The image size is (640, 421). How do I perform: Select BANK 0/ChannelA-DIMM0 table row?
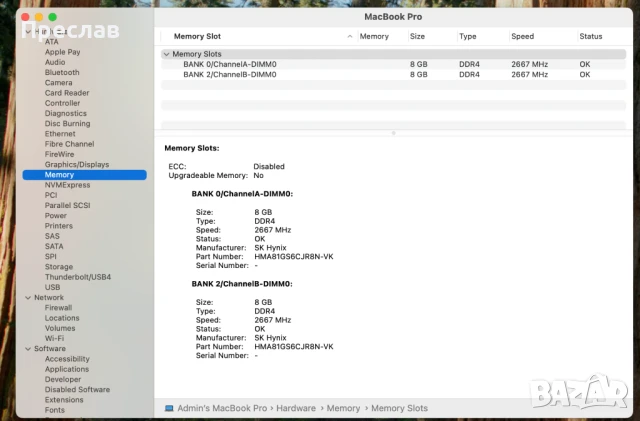coord(393,64)
